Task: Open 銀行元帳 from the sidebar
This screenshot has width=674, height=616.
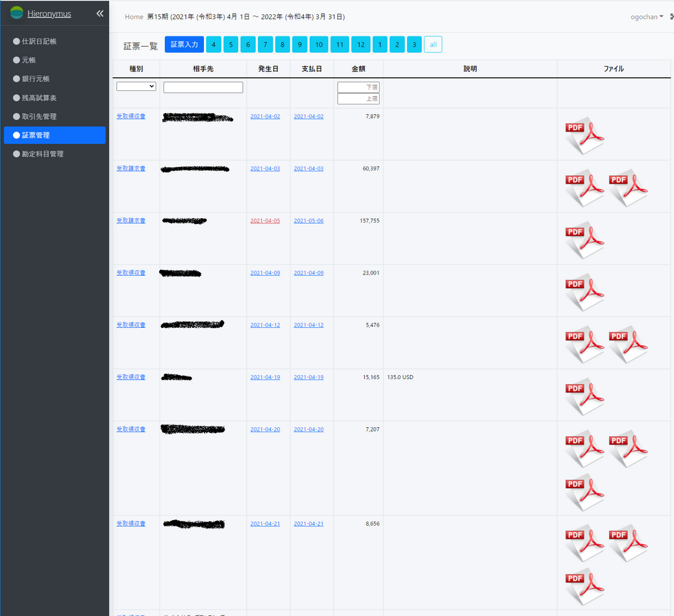Action: point(36,79)
